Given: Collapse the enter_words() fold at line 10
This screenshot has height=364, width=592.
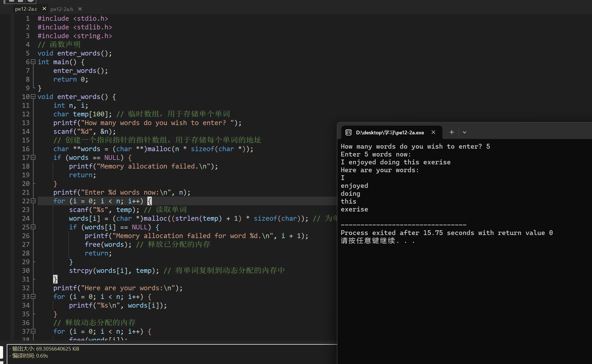Looking at the screenshot, I should pos(33,96).
